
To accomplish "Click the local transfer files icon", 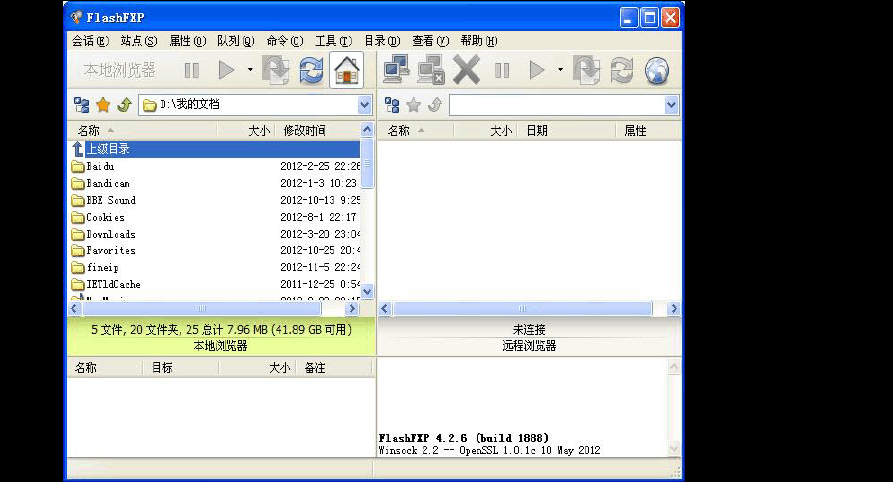I will coord(276,70).
